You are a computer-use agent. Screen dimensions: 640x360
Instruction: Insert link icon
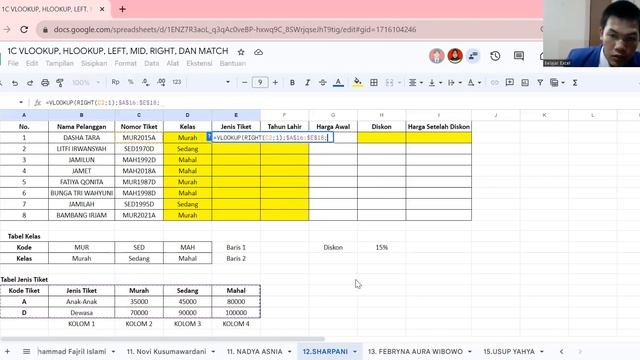(x=494, y=83)
